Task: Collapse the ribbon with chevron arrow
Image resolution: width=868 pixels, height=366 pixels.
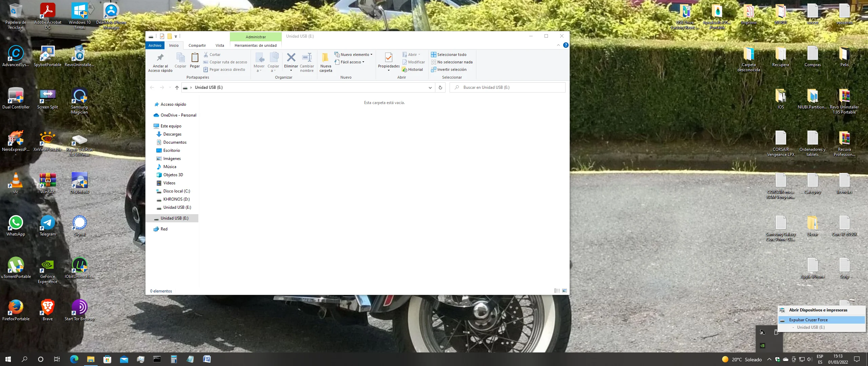Action: pyautogui.click(x=558, y=45)
